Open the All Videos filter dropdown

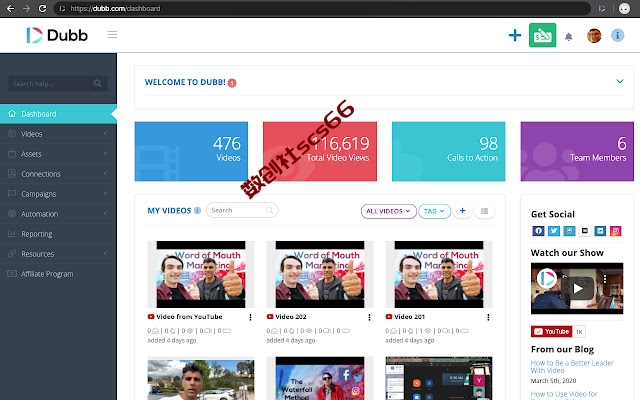388,211
